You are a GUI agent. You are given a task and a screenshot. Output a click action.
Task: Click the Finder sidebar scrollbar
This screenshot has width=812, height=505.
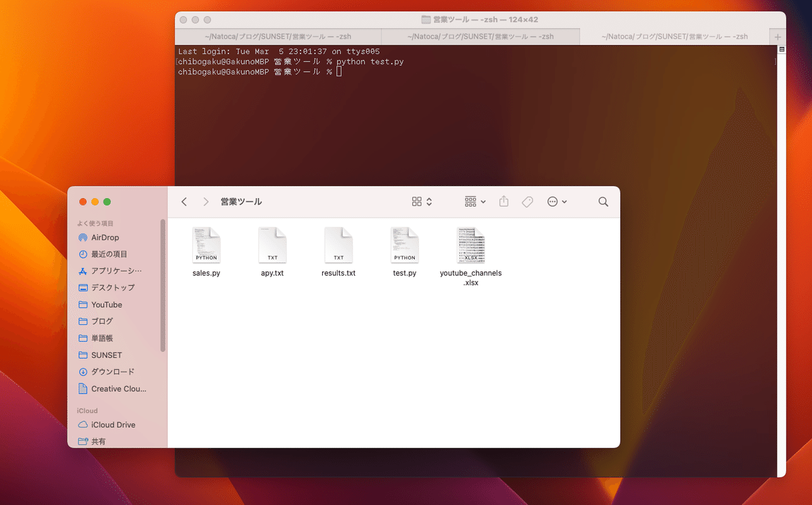[x=162, y=285]
